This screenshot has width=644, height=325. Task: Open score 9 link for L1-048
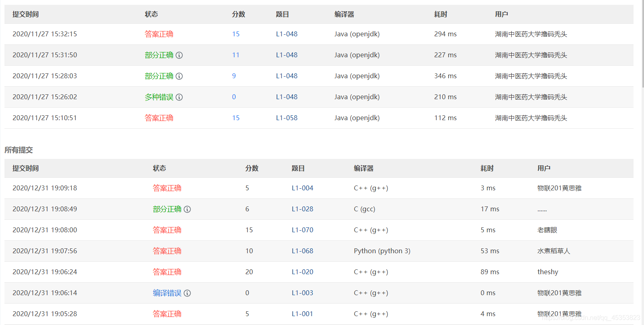coord(234,76)
